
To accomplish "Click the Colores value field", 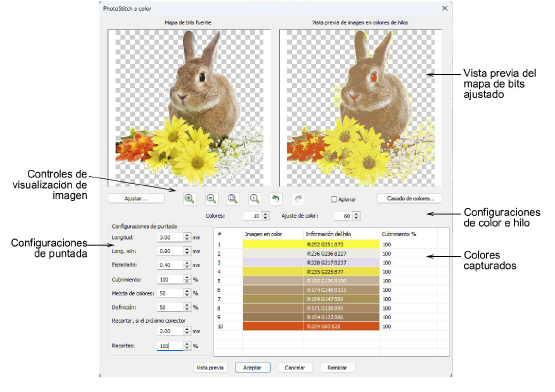I will coord(253,216).
